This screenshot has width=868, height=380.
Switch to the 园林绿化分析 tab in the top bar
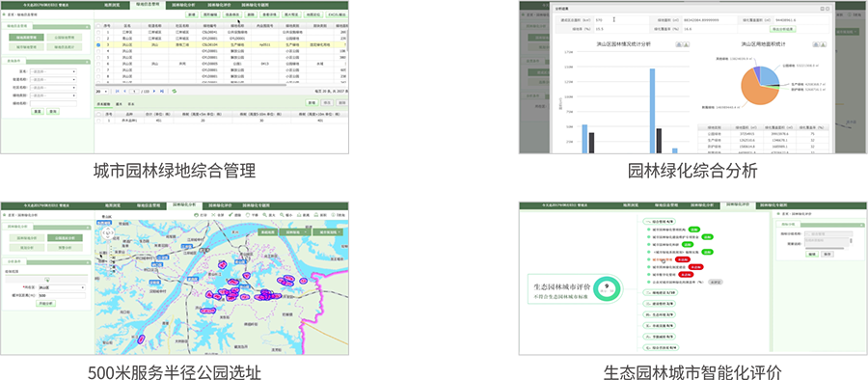[183, 4]
